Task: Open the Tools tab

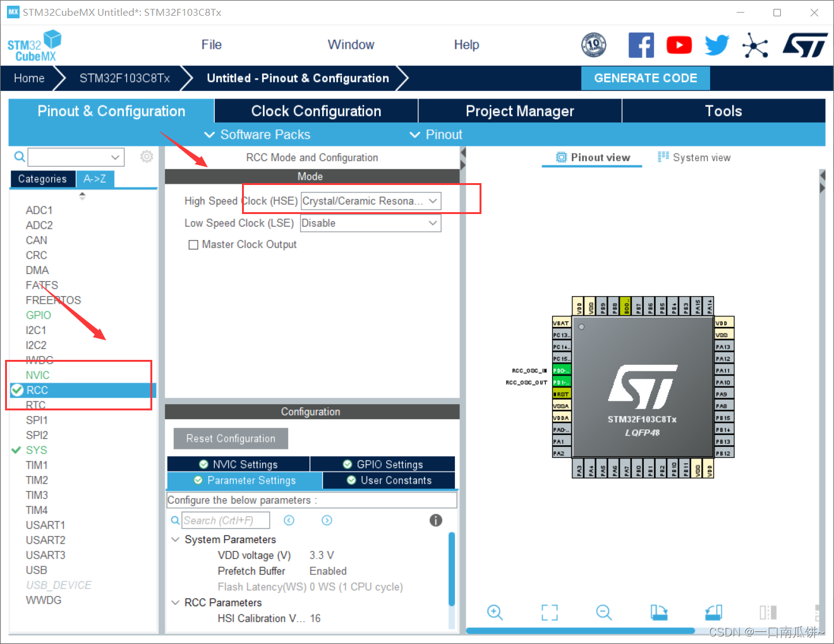Action: [723, 111]
